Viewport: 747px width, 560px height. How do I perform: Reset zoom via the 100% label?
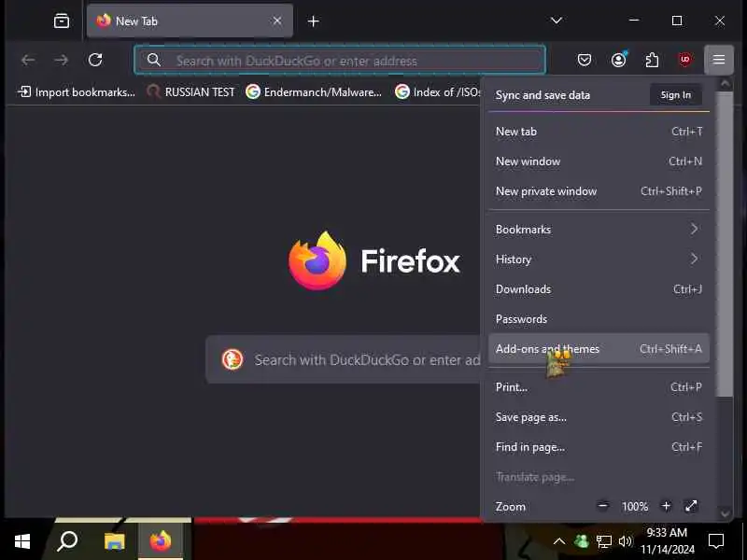(635, 507)
